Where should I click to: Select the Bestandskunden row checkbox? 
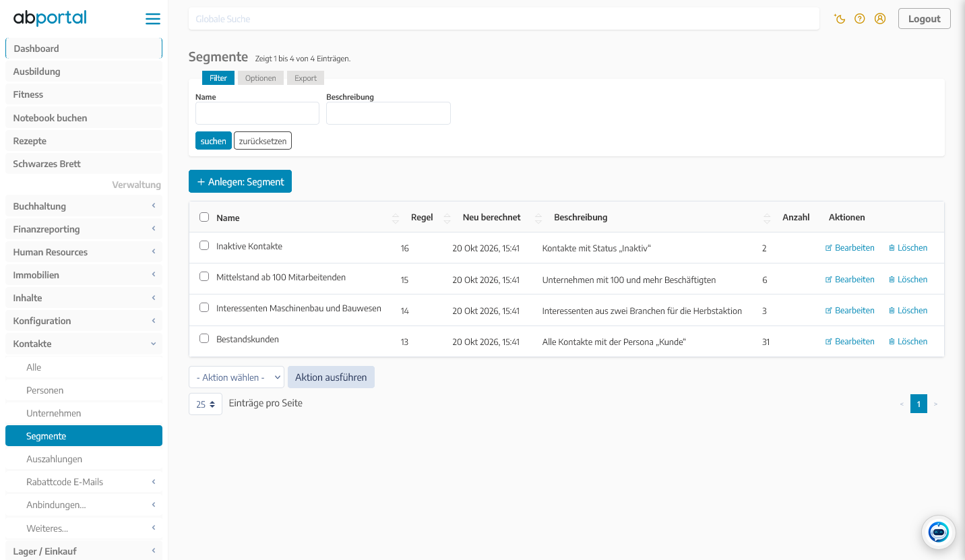(x=204, y=339)
